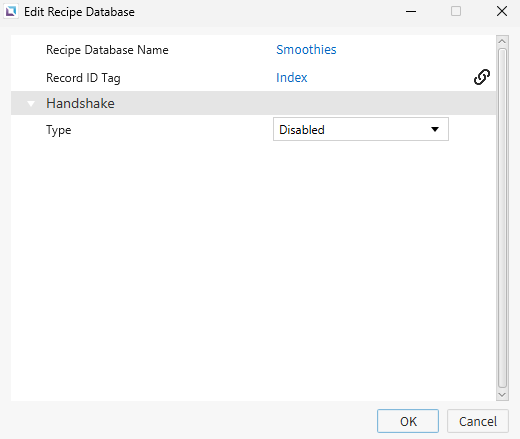
Task: Discard changes with the Cancel button
Action: tap(478, 421)
